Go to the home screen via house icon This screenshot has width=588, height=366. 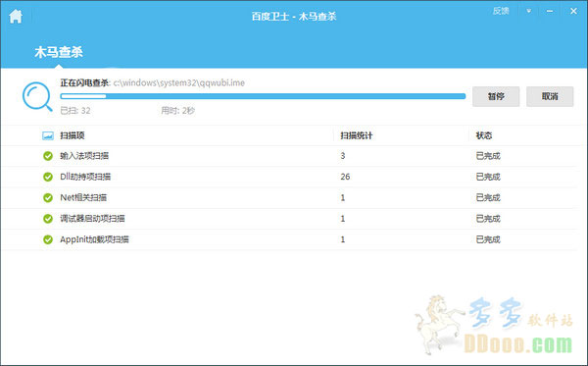(16, 16)
